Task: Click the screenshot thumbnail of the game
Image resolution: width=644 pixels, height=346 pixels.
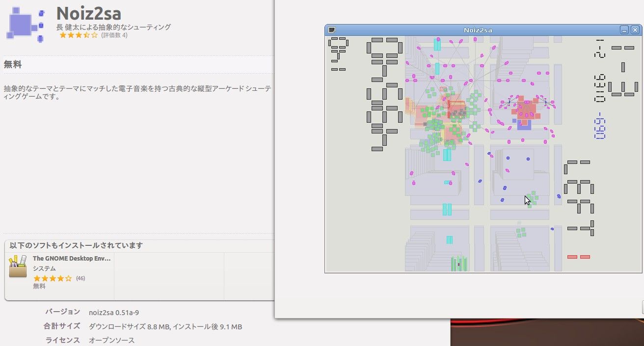Action: tap(483, 149)
